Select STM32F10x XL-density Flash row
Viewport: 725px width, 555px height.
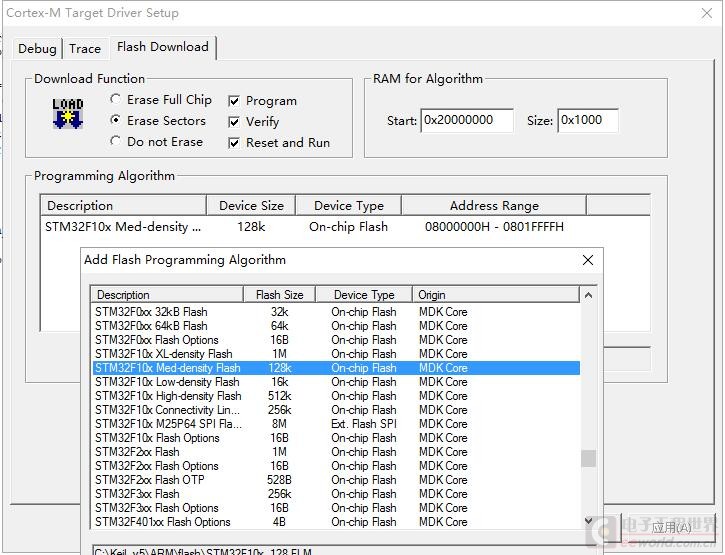(x=336, y=354)
